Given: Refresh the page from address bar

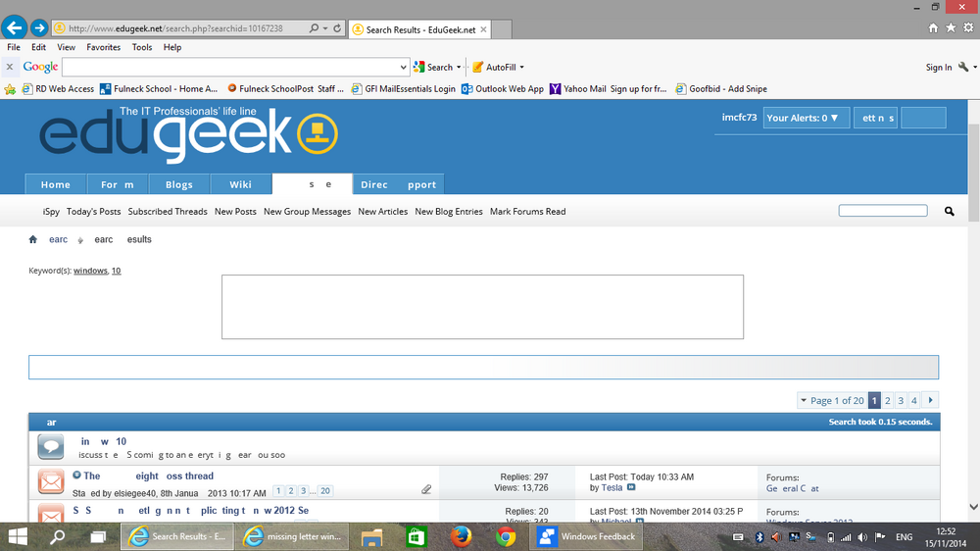Looking at the screenshot, I should 337,28.
